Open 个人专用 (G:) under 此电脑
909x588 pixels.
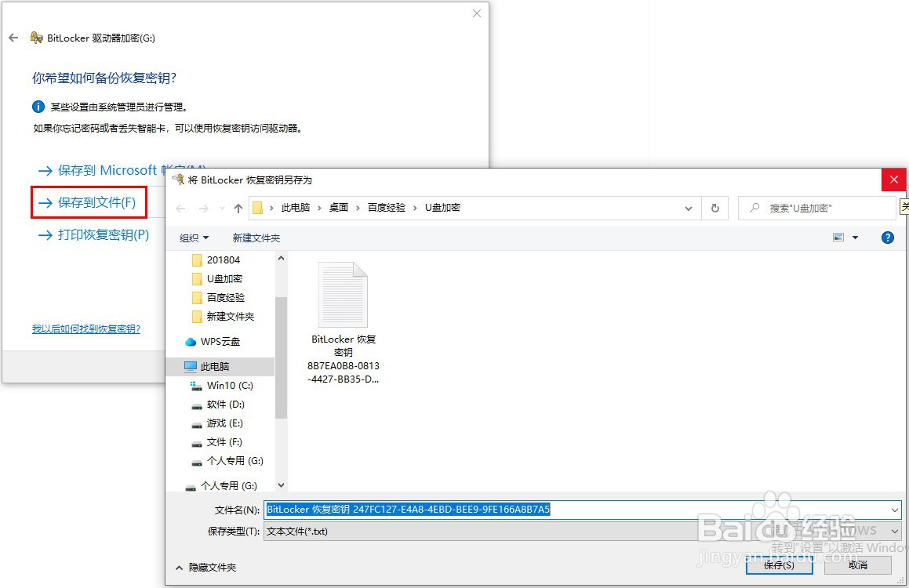tap(227, 460)
